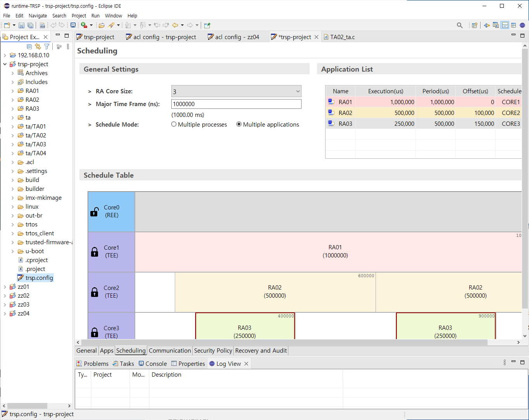Click the magnifier search icon in toolbar

pos(460,26)
